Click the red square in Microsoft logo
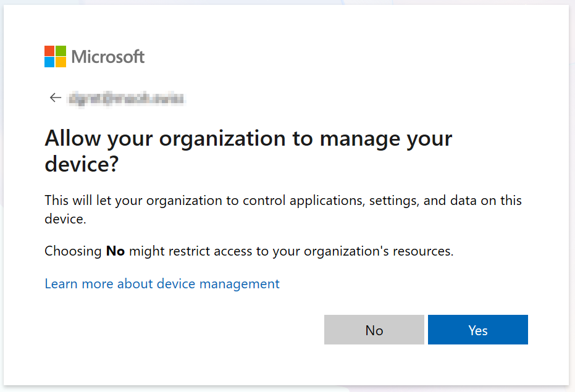The image size is (575, 392). [x=49, y=51]
